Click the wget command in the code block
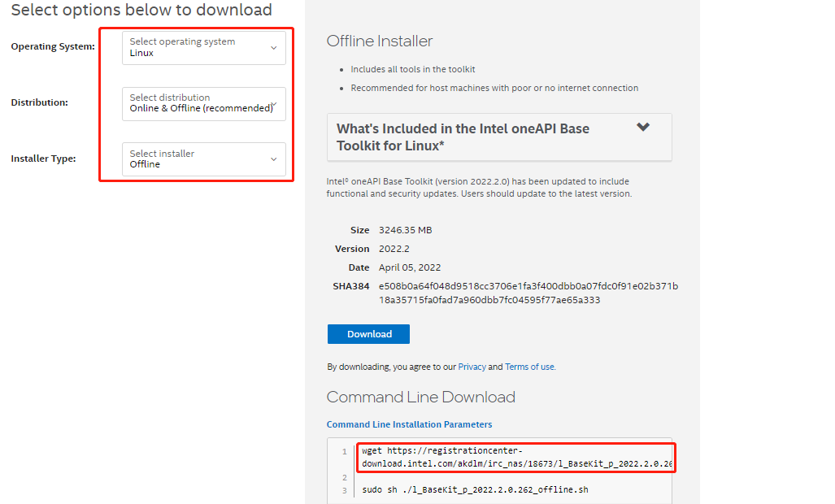This screenshot has height=504, width=835. pos(517,458)
